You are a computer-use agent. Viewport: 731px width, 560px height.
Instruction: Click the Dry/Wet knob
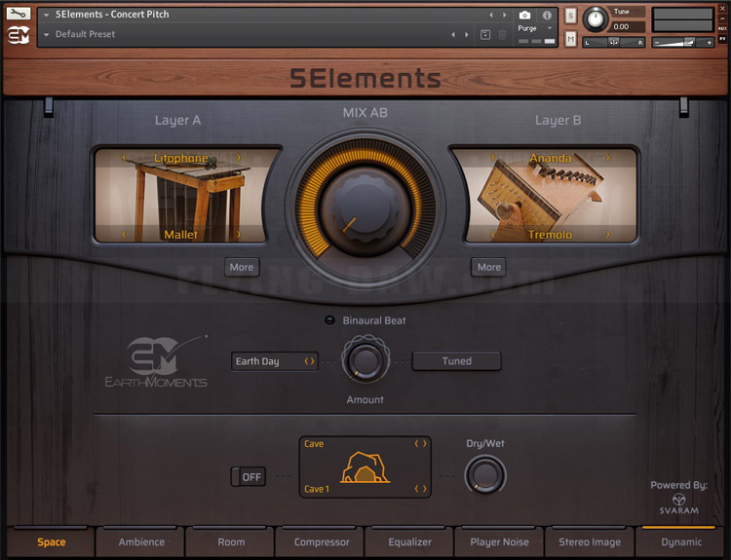click(484, 474)
